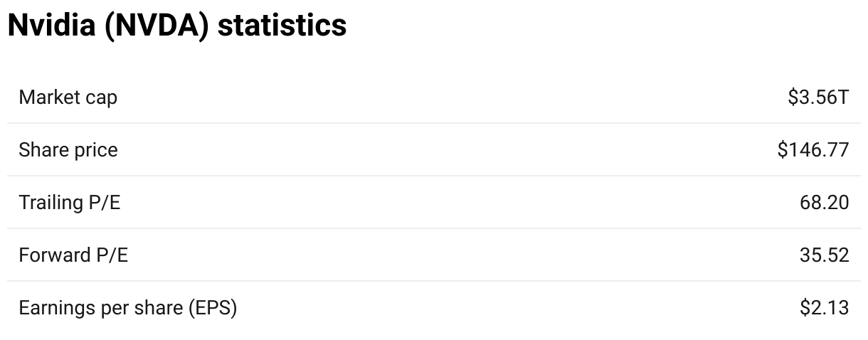The image size is (868, 340).
Task: Click the 68.20 trailing P/E value
Action: point(824,203)
